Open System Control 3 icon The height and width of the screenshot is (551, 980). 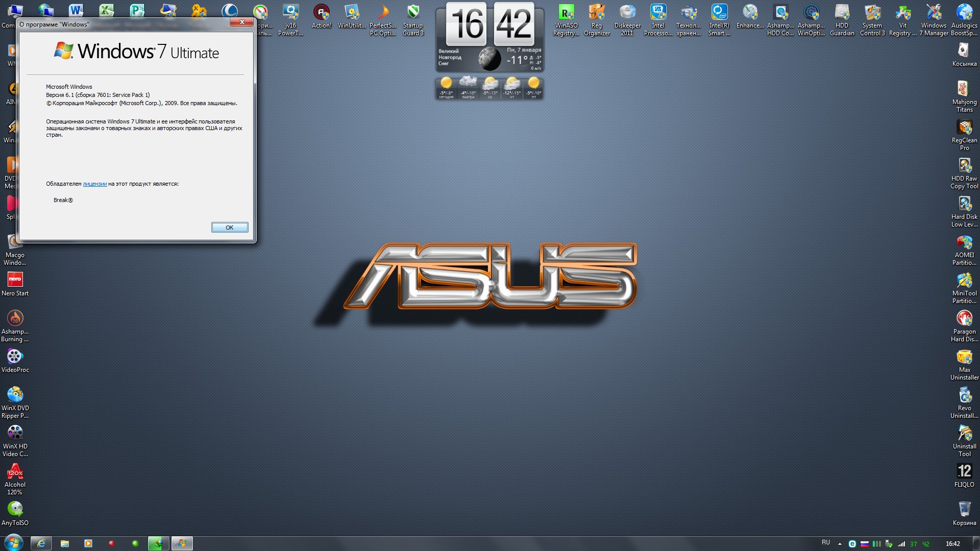tap(872, 20)
